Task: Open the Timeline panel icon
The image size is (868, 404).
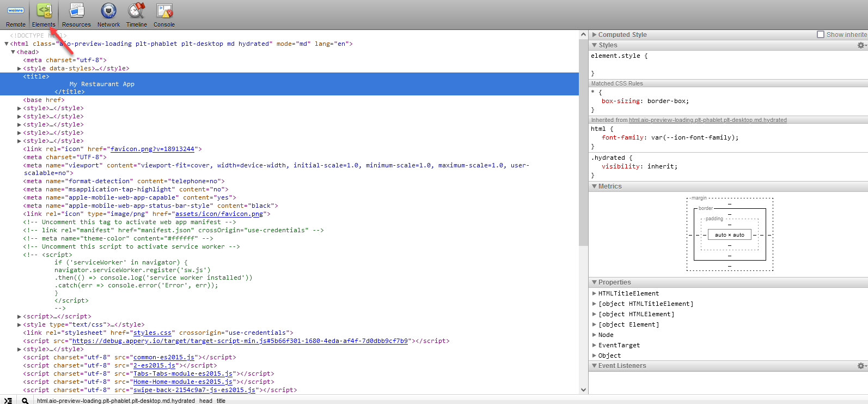Action: (x=136, y=15)
